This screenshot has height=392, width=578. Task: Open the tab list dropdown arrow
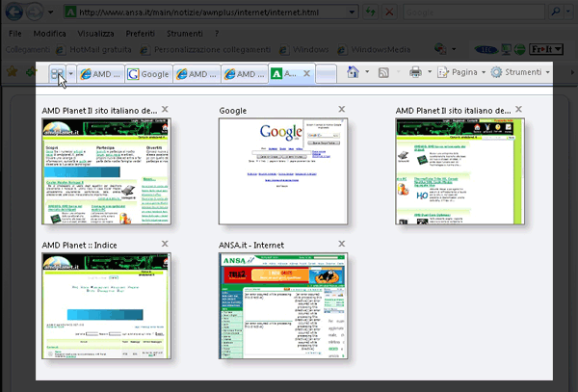point(71,74)
